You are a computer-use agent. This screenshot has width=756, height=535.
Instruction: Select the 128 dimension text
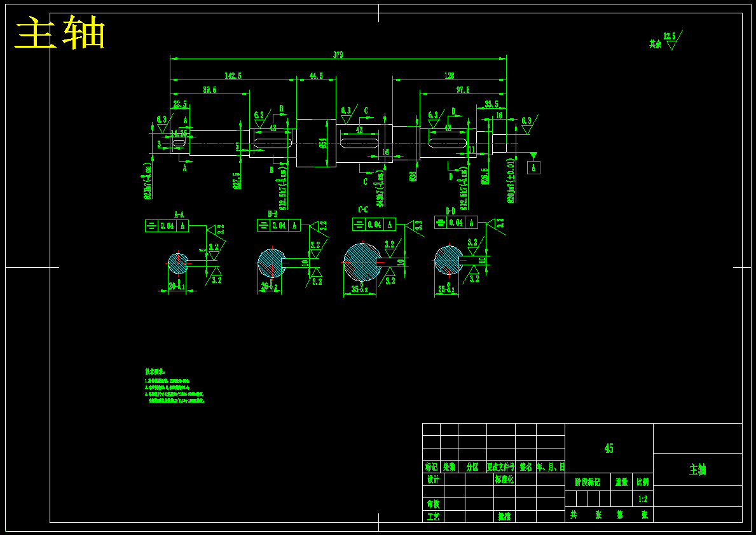point(449,76)
